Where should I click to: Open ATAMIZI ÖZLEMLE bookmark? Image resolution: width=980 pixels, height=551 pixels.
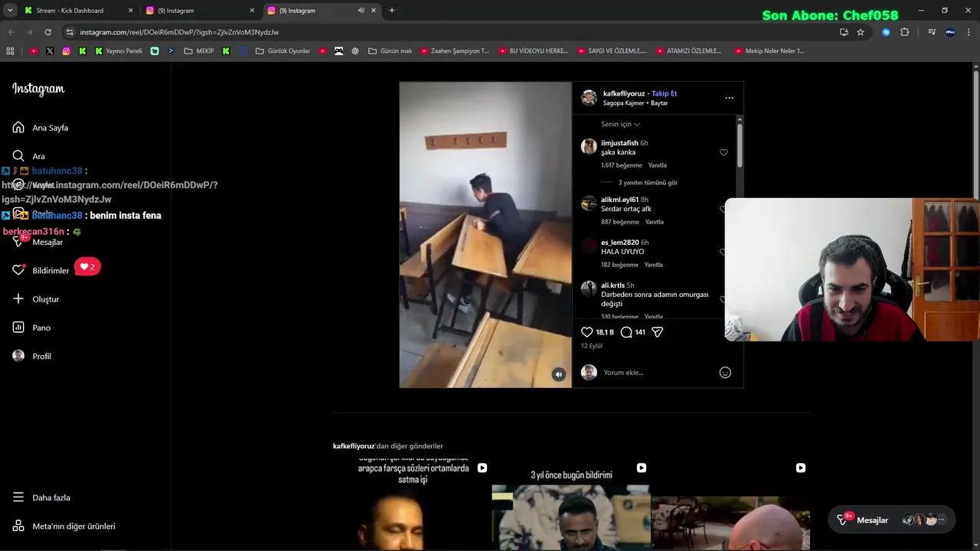pyautogui.click(x=688, y=51)
